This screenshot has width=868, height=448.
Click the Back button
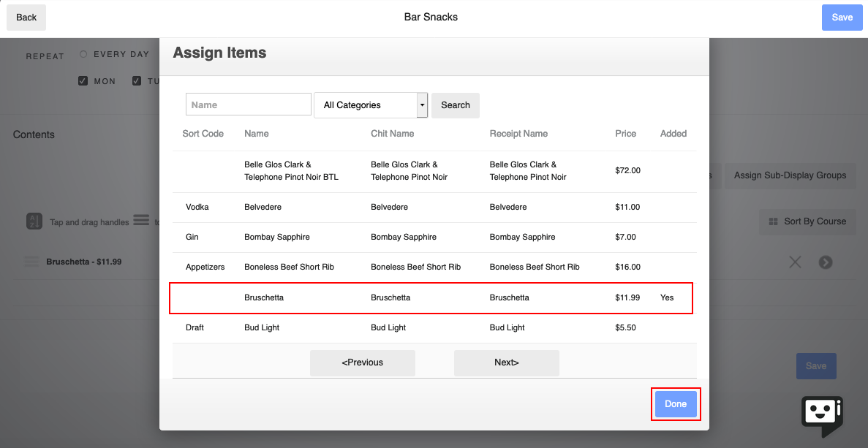pyautogui.click(x=26, y=17)
